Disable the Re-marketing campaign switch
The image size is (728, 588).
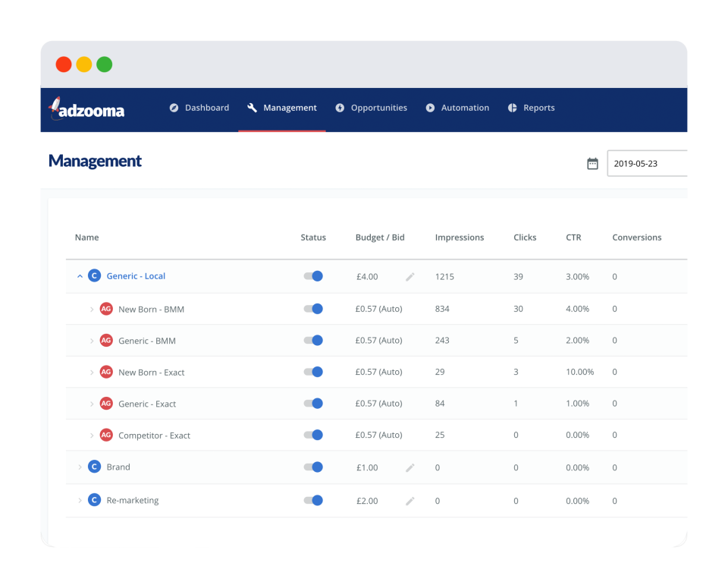tap(313, 501)
